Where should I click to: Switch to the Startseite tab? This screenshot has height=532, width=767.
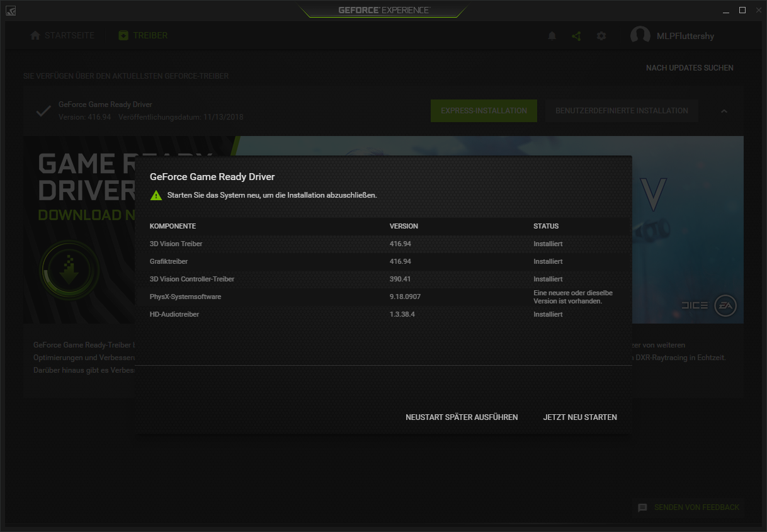click(x=62, y=35)
